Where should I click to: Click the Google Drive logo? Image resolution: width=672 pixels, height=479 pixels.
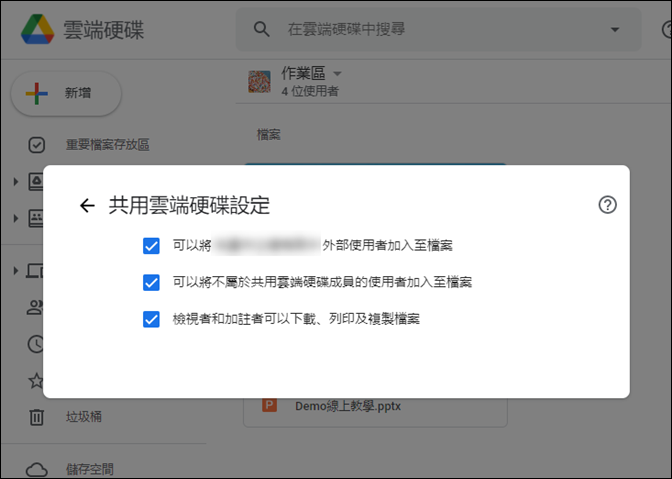point(38,29)
